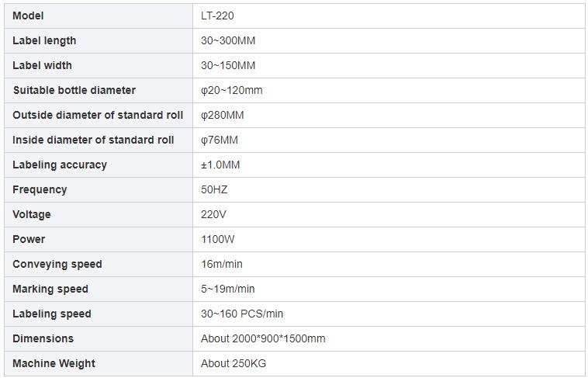Select the About 2000*900*1500mm dimensions text

tap(263, 338)
